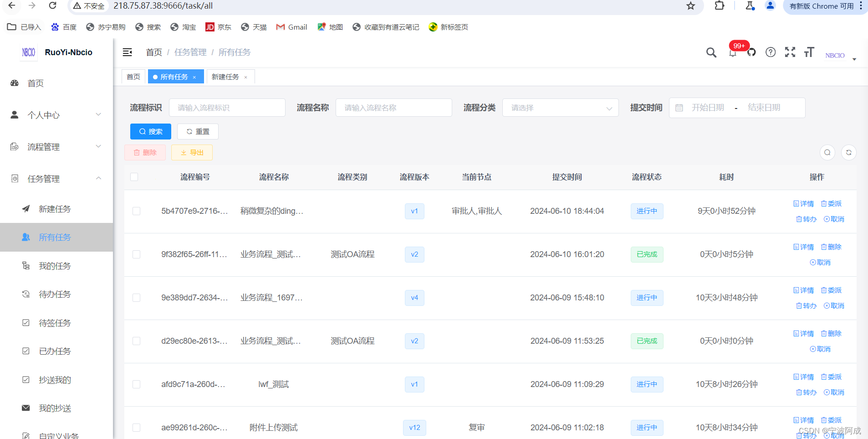Bookmark this page with star icon

[691, 6]
